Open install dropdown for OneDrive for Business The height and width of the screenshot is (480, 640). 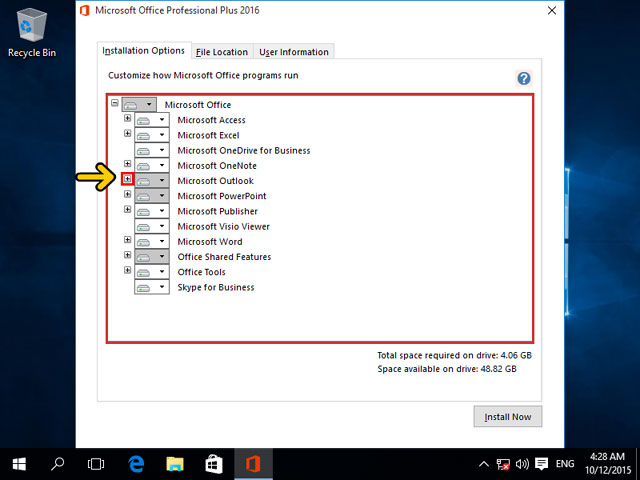152,150
